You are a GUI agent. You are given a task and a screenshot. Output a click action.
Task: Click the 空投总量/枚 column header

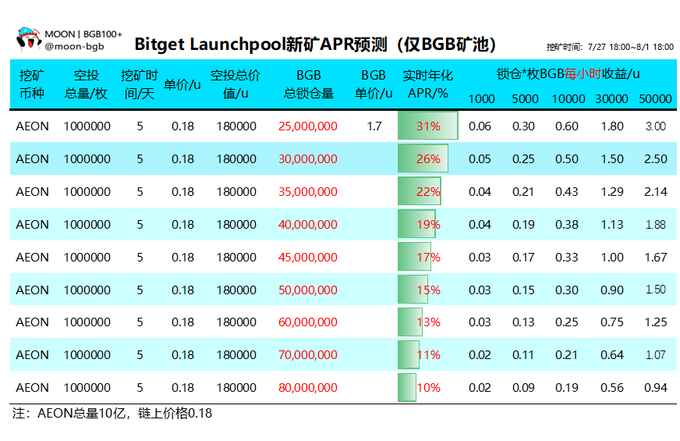86,84
